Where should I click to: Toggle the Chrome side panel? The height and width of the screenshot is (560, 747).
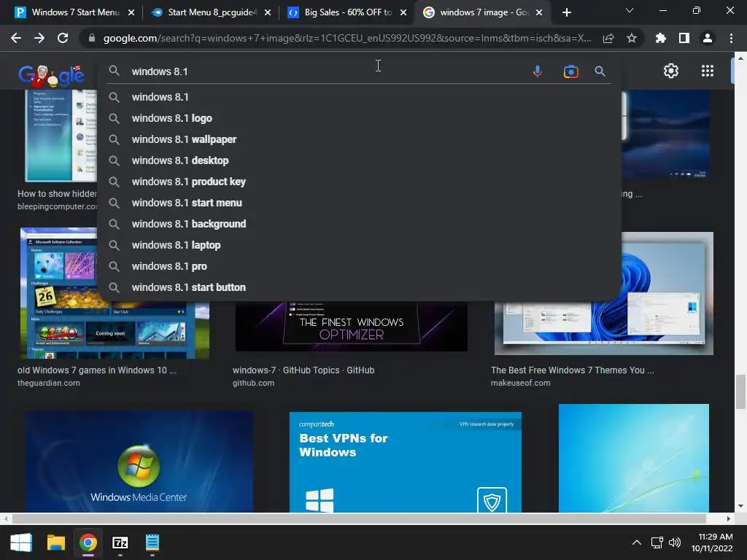(684, 38)
